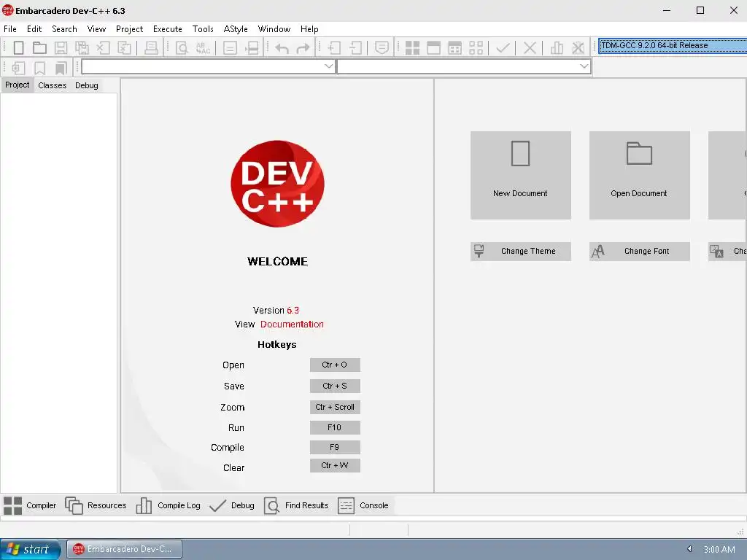
Task: Click the Ctr + S hotkey button
Action: [335, 386]
